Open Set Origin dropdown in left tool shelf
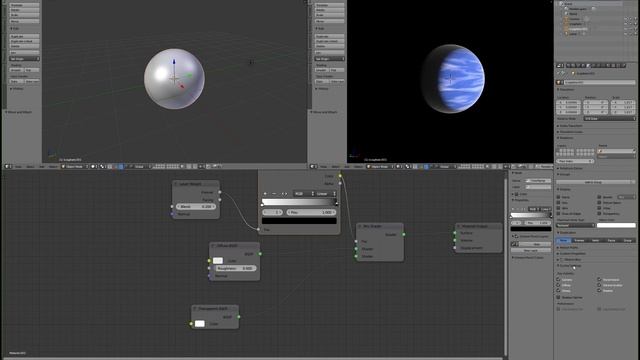 pos(24,59)
